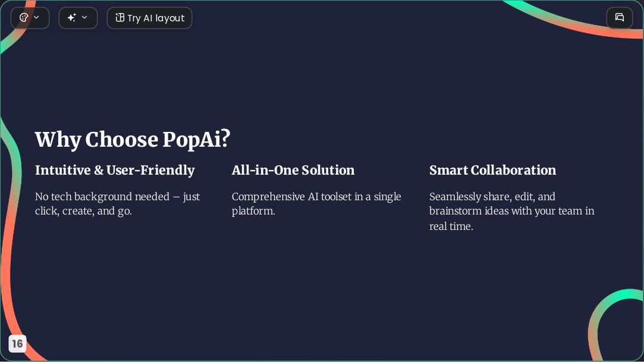Image resolution: width=644 pixels, height=363 pixels.
Task: Click the Try AI layout button
Action: pyautogui.click(x=149, y=18)
